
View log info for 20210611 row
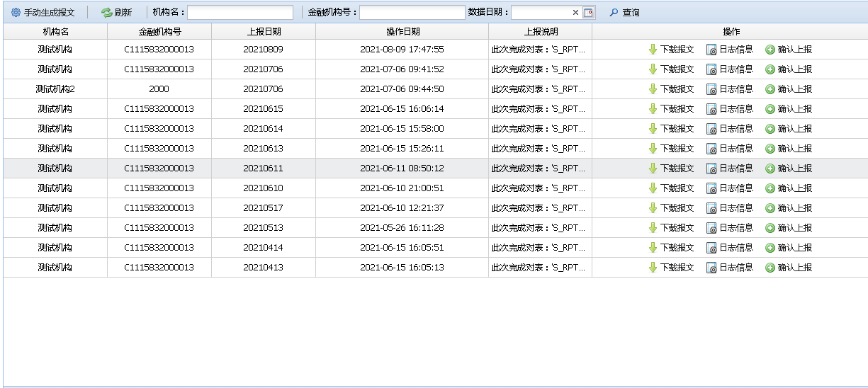(x=730, y=169)
